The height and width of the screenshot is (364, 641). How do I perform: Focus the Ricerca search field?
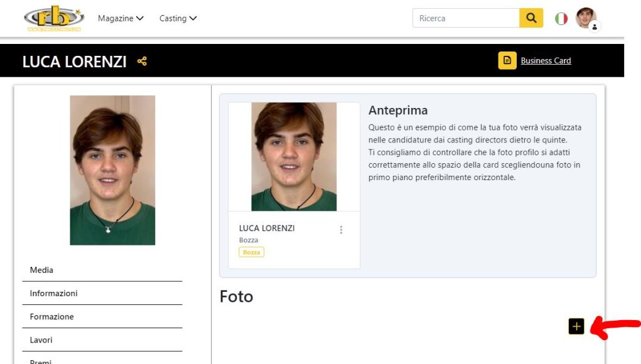(x=466, y=18)
